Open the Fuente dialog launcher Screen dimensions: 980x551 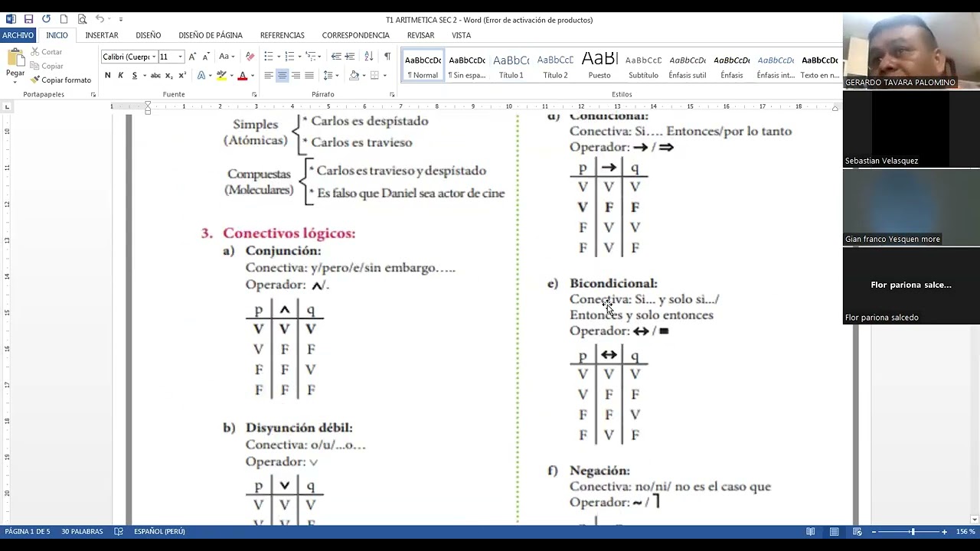[254, 95]
